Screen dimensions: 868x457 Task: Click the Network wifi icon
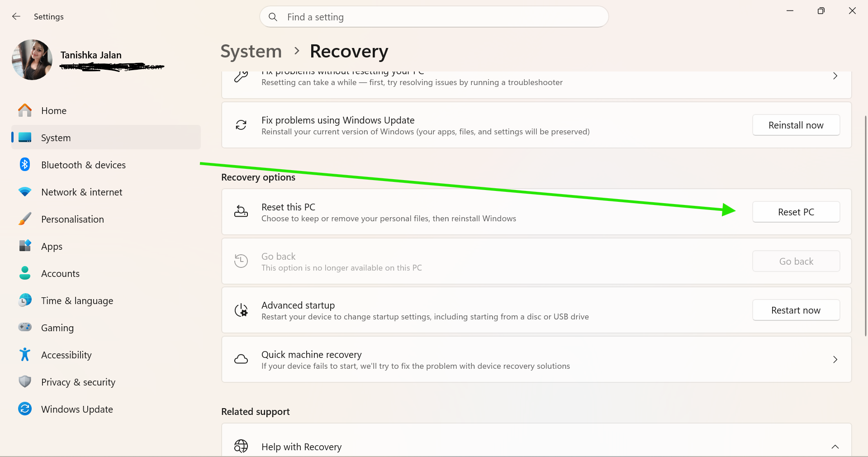tap(25, 192)
